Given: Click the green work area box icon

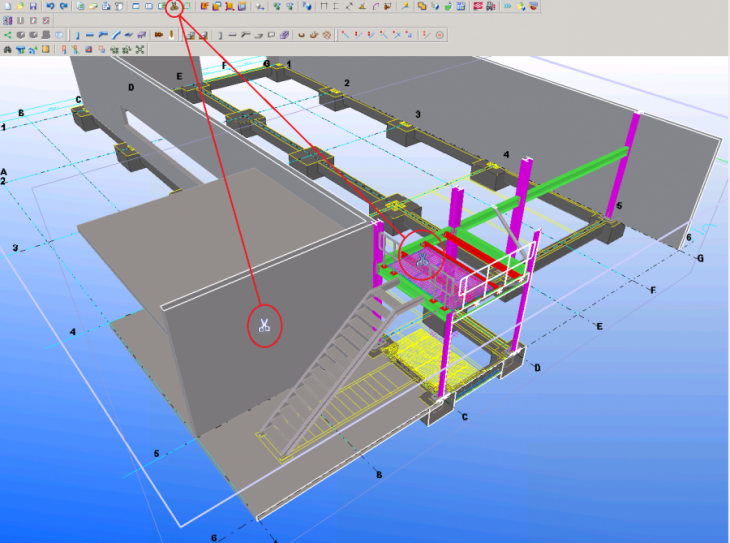Looking at the screenshot, I should (x=187, y=6).
